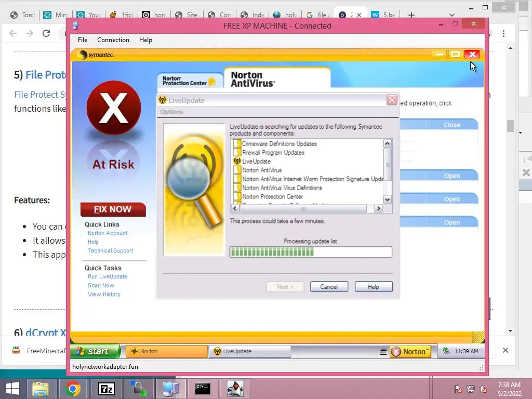
Task: Click the XP start button
Action: click(x=96, y=351)
